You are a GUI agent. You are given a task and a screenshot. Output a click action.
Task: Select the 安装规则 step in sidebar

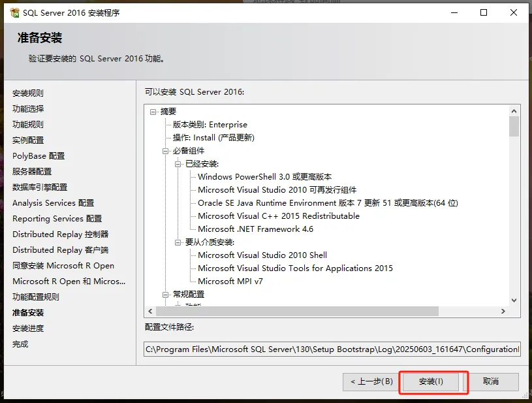[x=28, y=93]
